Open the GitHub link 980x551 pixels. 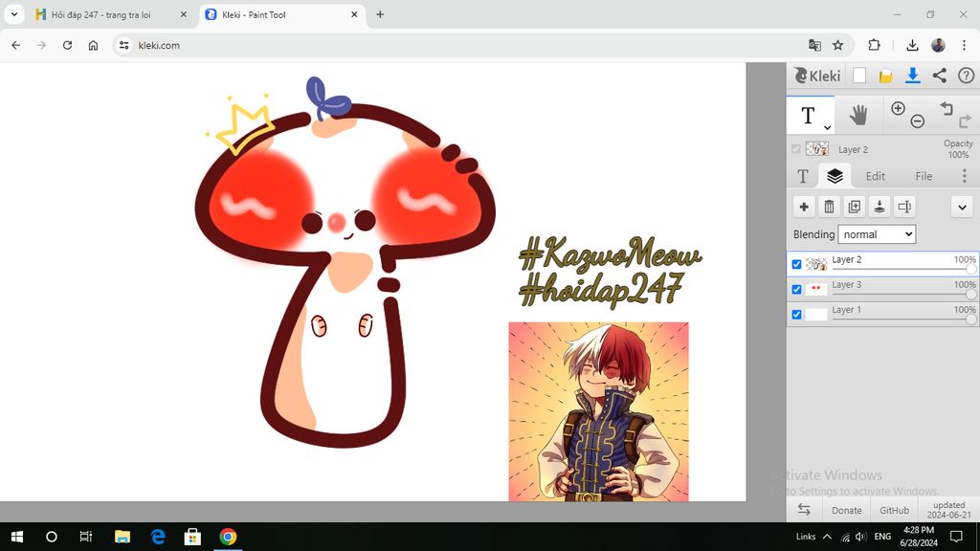tap(895, 510)
